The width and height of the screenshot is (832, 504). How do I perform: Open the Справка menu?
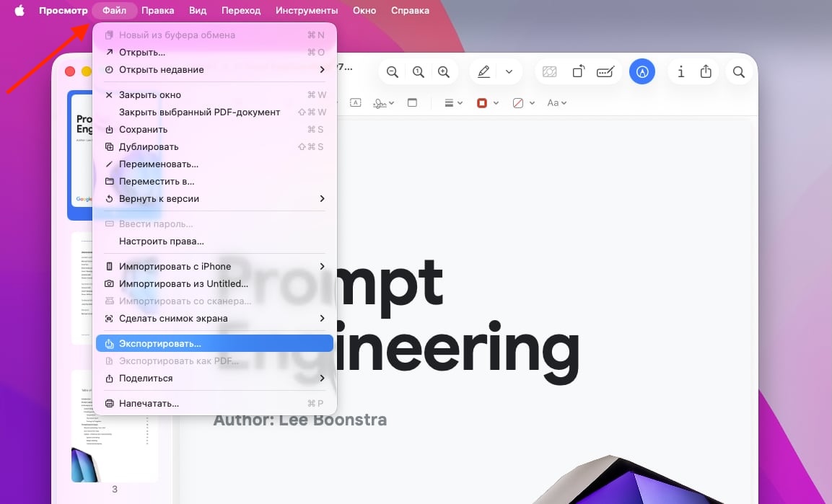pos(410,11)
